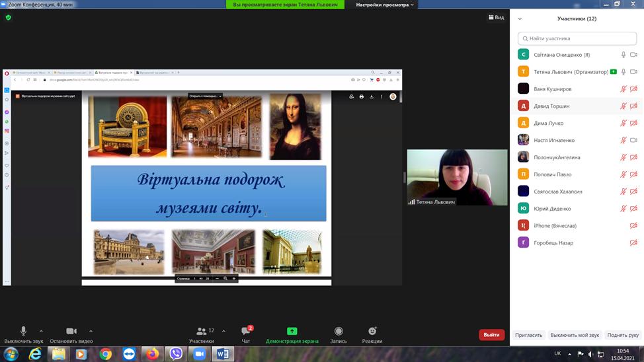Click the download icon in Drive viewer
Viewport: 644px width, 362px height.
372,96
